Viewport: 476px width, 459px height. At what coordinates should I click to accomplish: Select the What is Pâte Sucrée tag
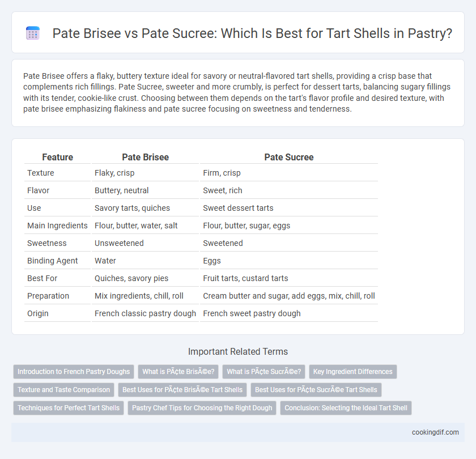coord(264,372)
